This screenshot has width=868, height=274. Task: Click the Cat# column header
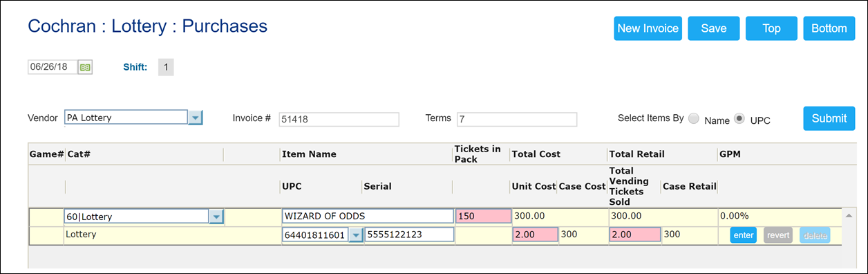tap(79, 154)
